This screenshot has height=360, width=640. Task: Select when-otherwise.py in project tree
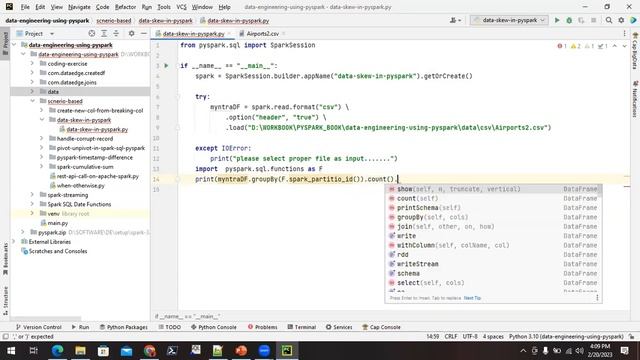tap(81, 185)
